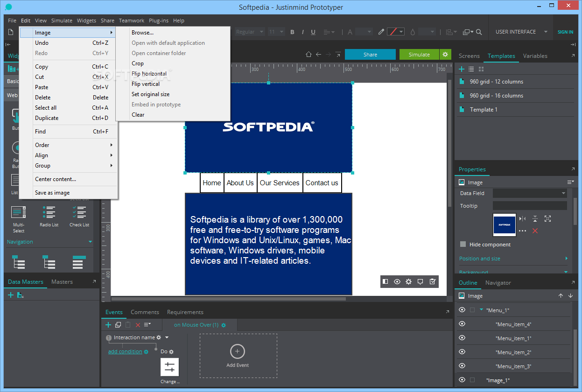Click copy interaction icon in Events panel

tap(118, 325)
